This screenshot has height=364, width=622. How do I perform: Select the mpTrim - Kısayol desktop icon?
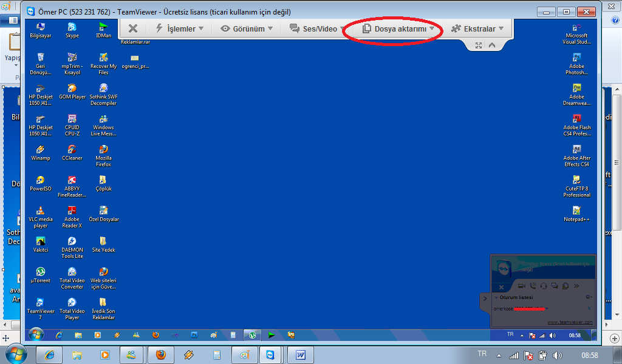(72, 64)
